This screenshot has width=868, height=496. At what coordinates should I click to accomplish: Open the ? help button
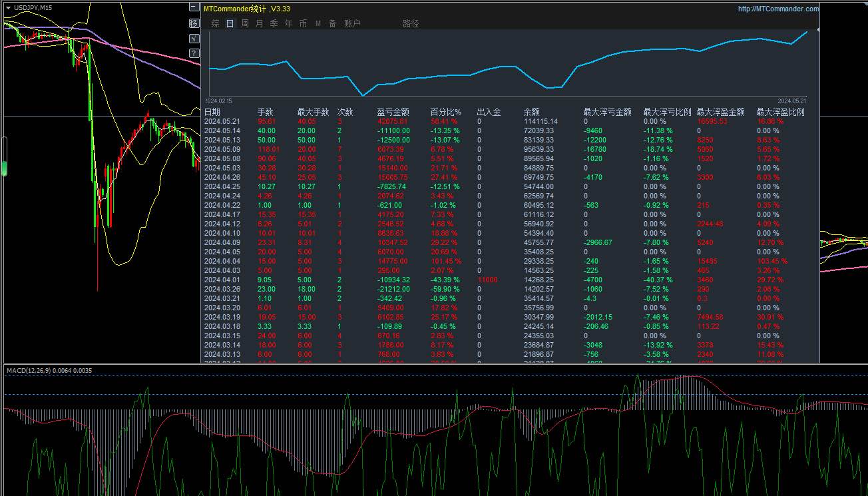point(194,53)
